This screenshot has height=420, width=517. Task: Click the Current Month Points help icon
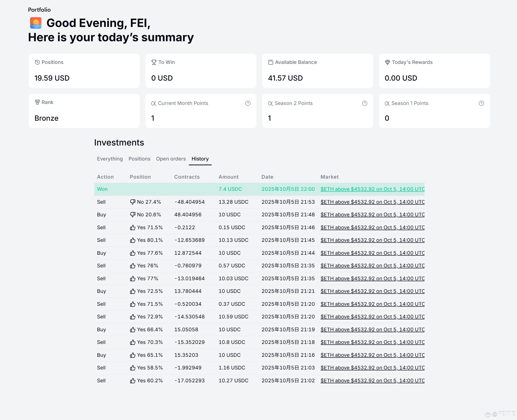(x=248, y=103)
